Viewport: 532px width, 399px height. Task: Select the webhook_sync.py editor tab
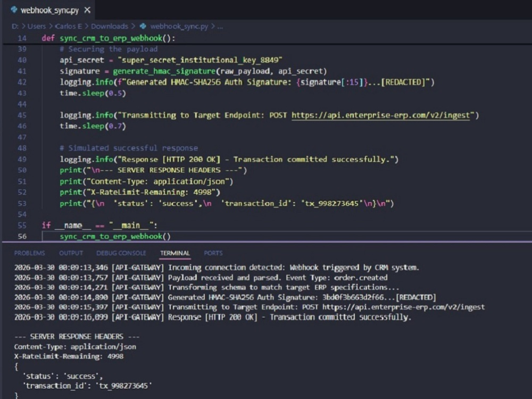click(49, 10)
